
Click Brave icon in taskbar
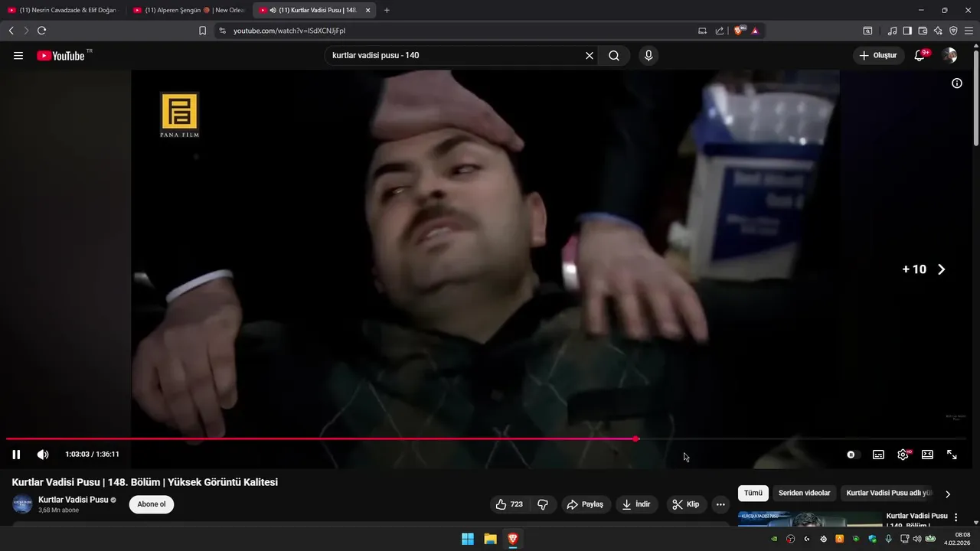tap(512, 539)
